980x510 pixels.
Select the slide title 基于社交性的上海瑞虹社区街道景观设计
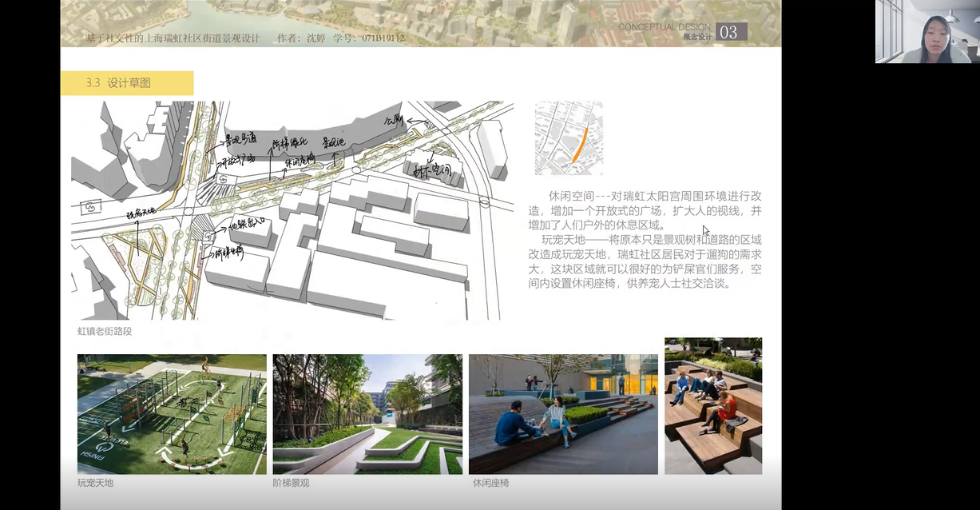point(173,38)
